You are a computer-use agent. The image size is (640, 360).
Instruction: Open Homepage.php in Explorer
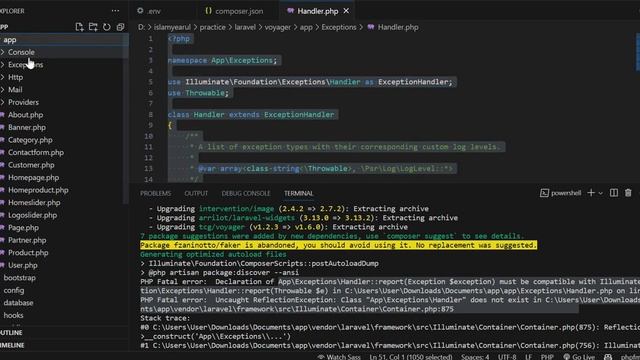click(33, 178)
